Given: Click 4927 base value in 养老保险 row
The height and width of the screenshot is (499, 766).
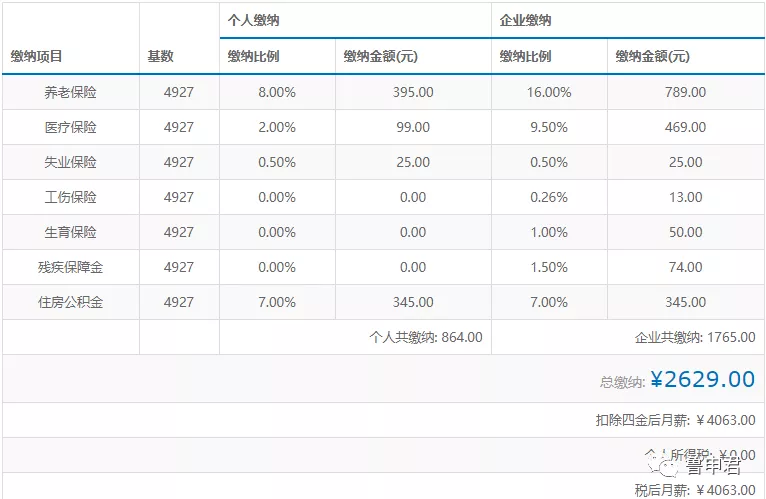Looking at the screenshot, I should point(179,92).
